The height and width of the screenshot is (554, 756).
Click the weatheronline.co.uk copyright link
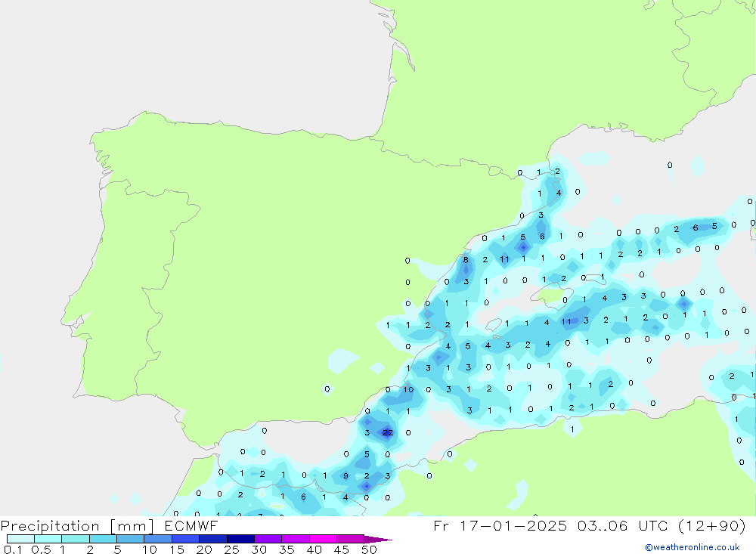[692, 547]
